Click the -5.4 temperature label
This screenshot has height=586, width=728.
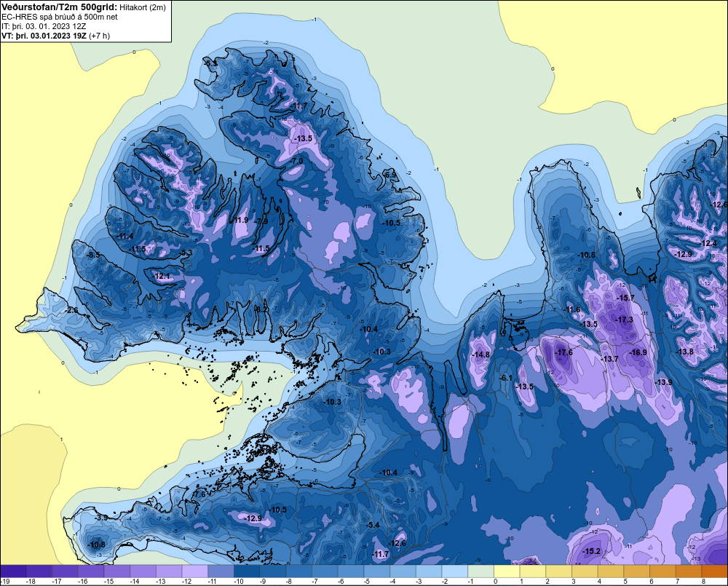tap(373, 525)
